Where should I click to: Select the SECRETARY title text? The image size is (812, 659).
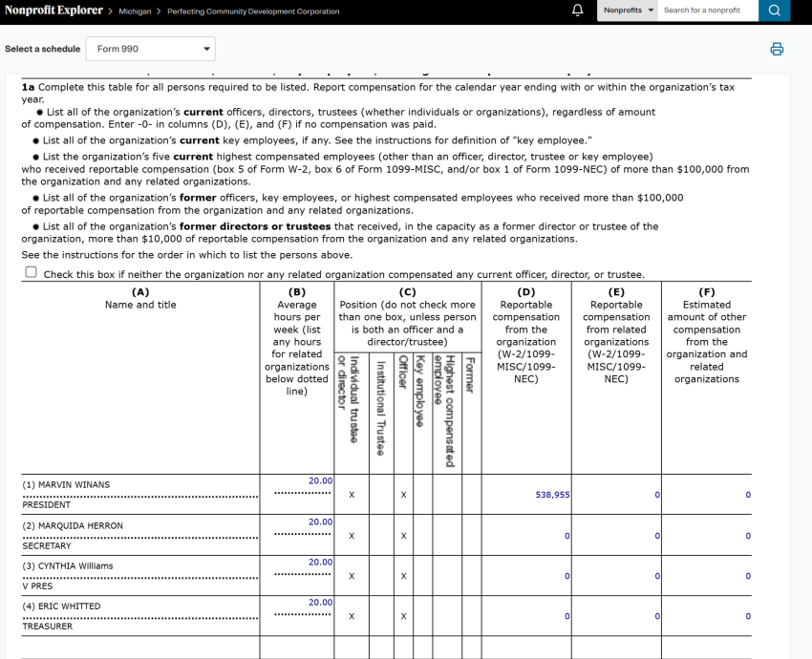click(47, 545)
